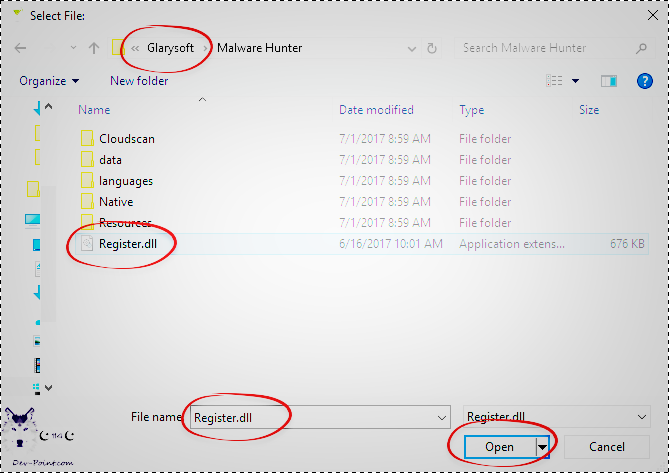Open the file type filter dropdown

click(x=557, y=417)
